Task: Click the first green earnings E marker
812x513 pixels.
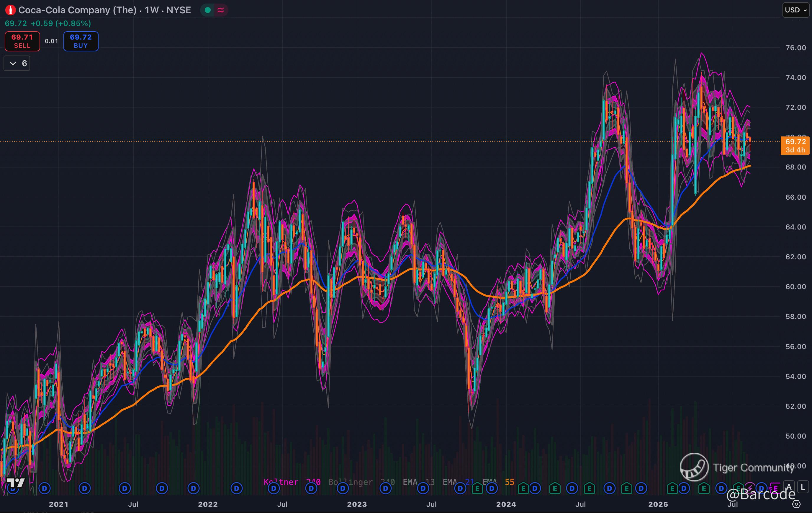Action: pos(477,488)
